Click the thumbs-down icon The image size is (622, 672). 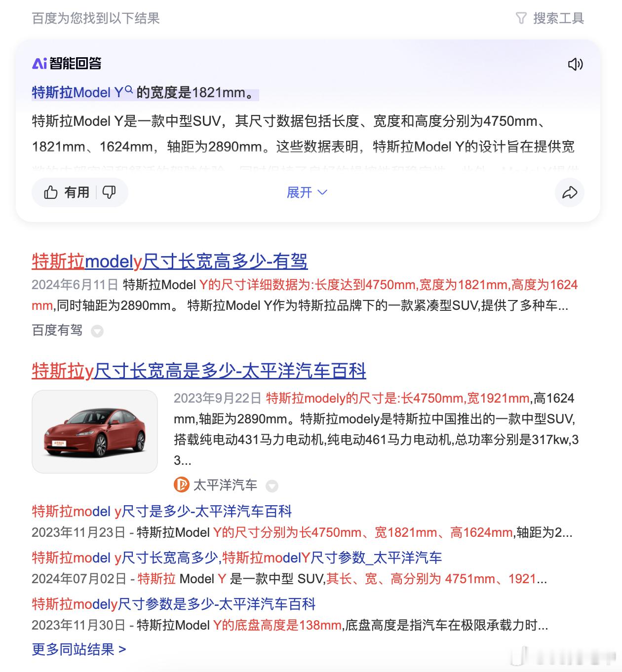(x=109, y=192)
